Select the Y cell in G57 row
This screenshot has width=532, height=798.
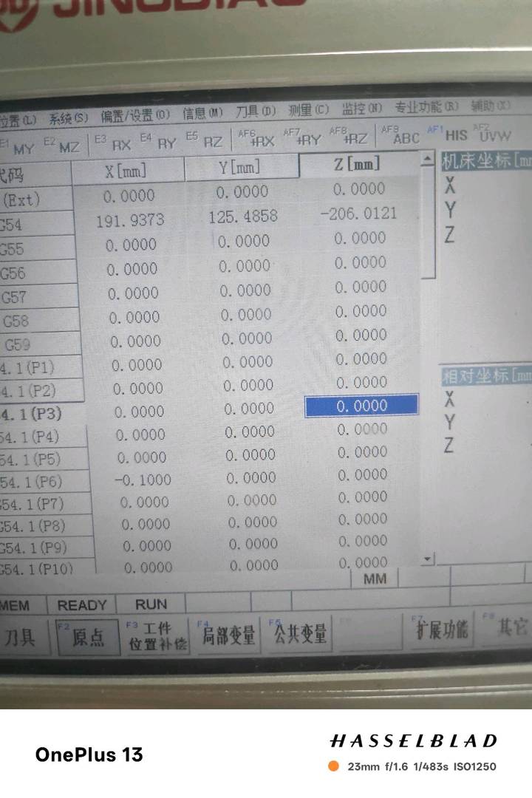point(245,290)
